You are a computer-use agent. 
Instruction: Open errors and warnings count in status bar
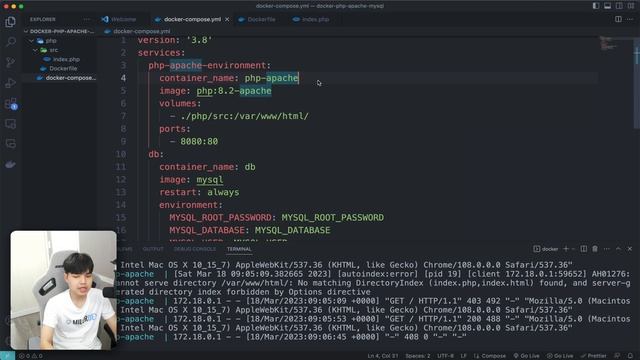tap(31, 356)
